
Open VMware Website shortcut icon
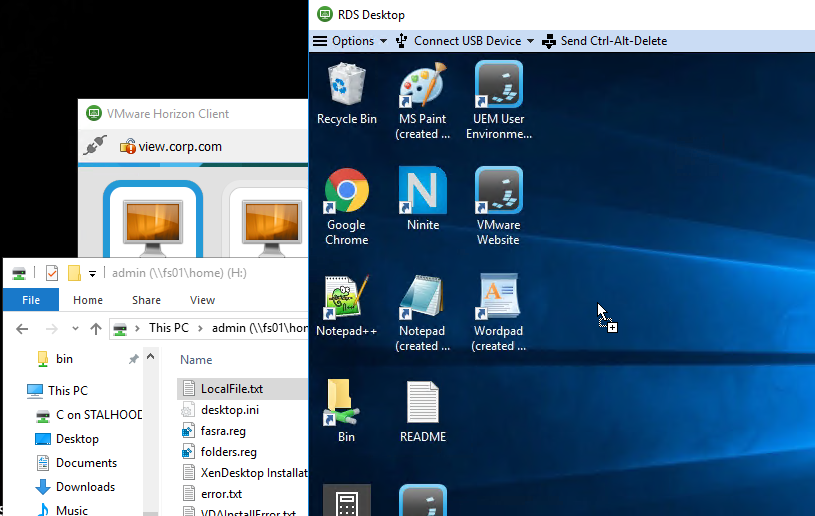498,207
